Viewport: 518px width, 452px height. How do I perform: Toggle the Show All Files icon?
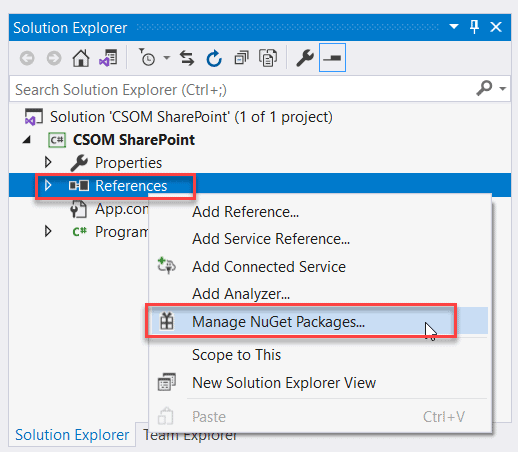[268, 58]
